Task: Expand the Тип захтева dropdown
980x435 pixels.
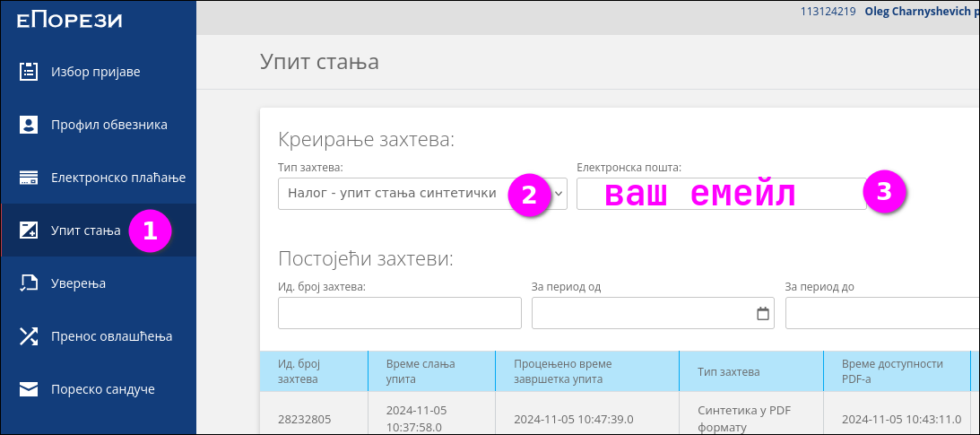Action: (x=559, y=193)
